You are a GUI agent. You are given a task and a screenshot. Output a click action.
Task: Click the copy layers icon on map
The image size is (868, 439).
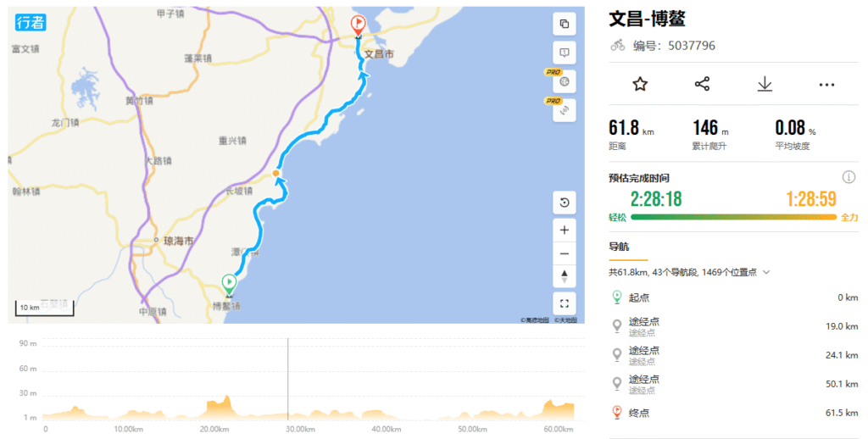564,24
